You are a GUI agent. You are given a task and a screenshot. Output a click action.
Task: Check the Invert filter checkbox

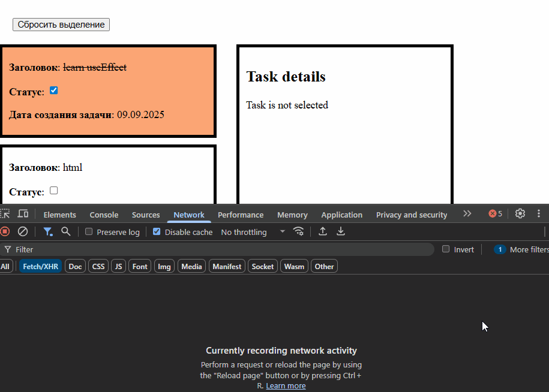[446, 249]
